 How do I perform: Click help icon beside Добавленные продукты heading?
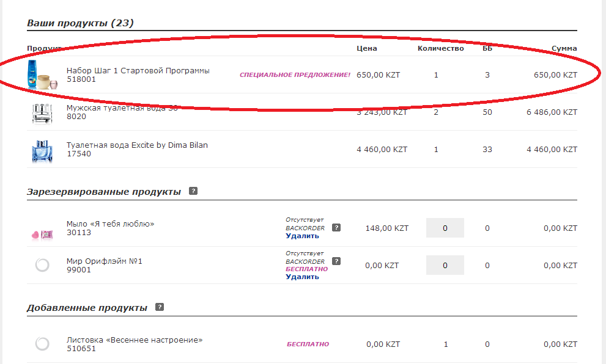pyautogui.click(x=160, y=307)
